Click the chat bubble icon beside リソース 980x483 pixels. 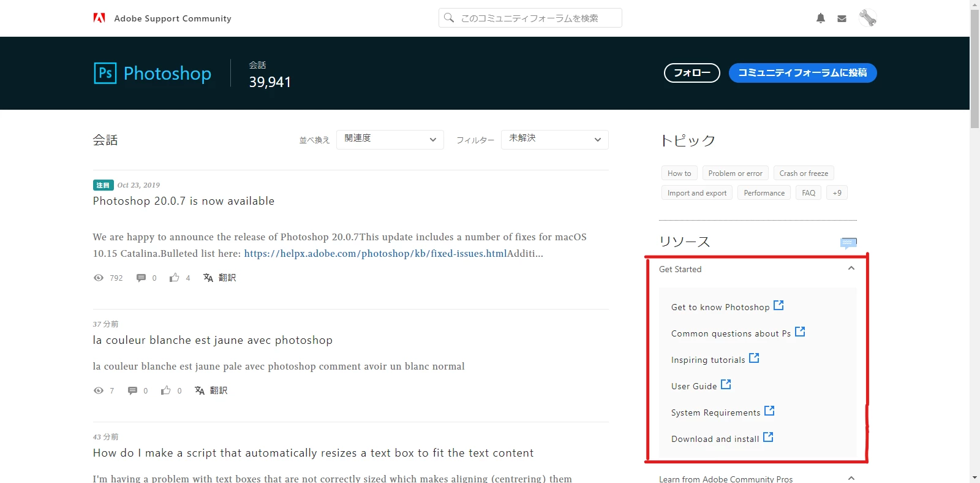click(848, 243)
